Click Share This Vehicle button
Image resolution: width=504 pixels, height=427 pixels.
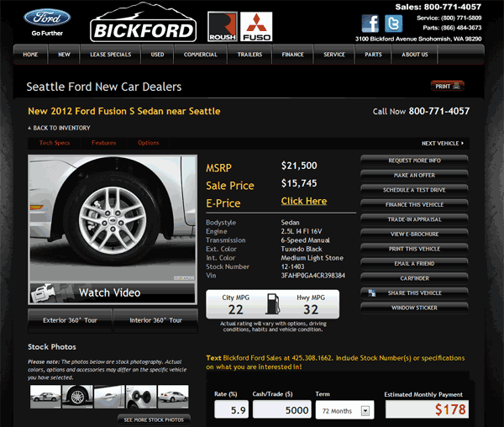[414, 293]
